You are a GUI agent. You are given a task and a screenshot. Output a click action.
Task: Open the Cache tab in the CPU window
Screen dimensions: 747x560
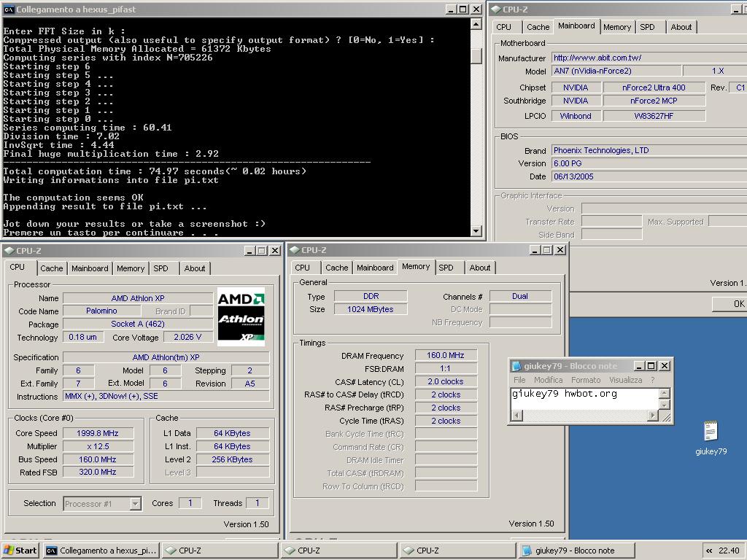[52, 268]
